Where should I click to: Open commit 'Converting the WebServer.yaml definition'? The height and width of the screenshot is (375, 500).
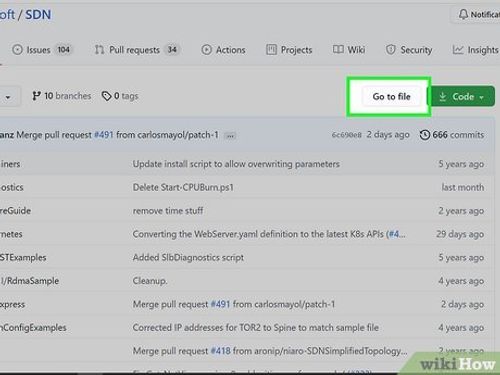coord(258,234)
